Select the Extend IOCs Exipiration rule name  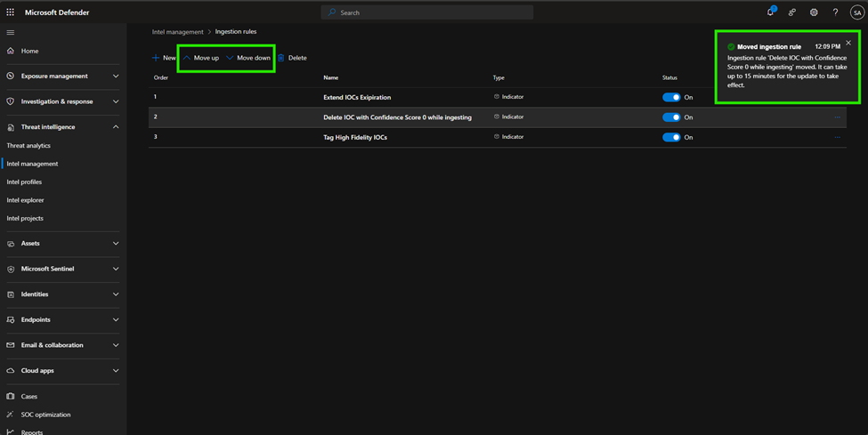coord(357,97)
